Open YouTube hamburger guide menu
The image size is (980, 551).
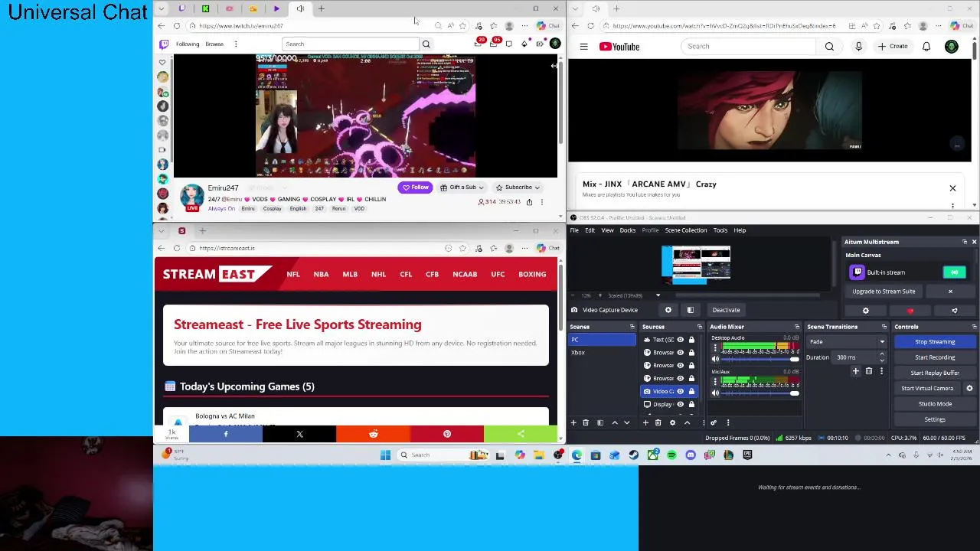tap(583, 47)
